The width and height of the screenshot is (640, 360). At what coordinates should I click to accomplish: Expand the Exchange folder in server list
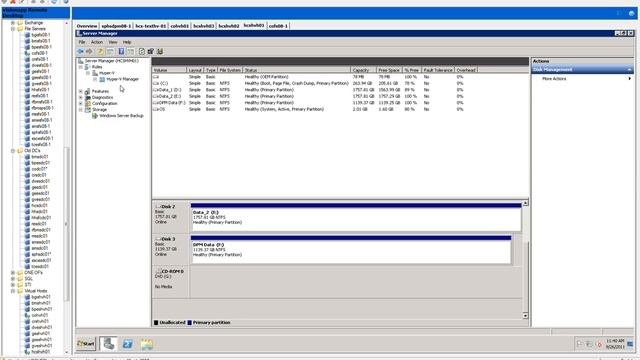[x=13, y=23]
